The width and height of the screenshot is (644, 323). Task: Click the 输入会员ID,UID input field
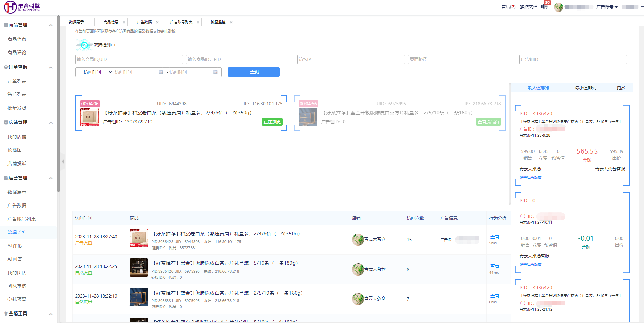[x=129, y=59]
